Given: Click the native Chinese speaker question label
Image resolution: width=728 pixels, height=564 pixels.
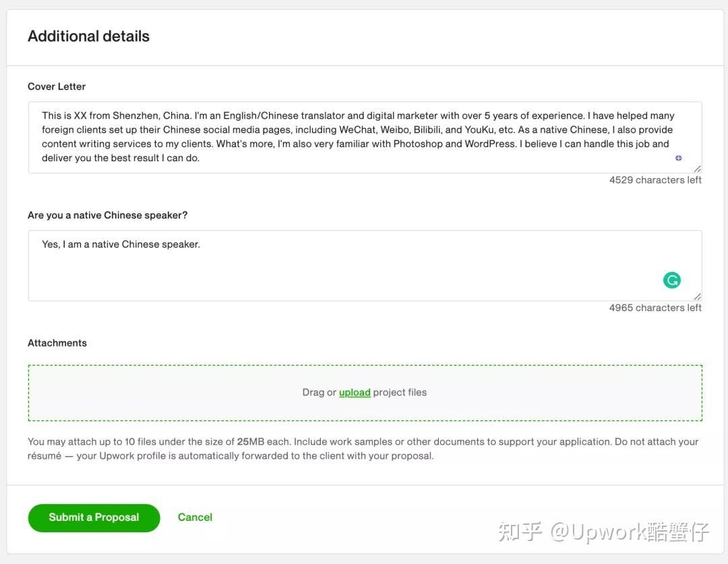Looking at the screenshot, I should pos(107,215).
